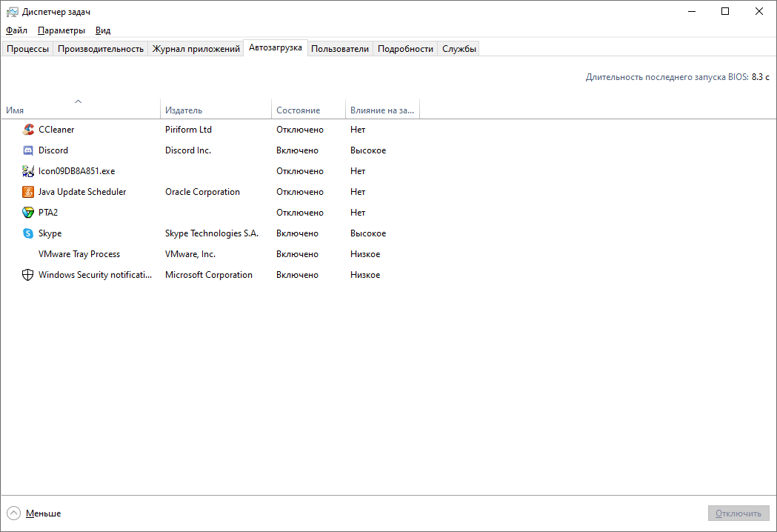Click the Skype Technologies S.A. publisher cell

[x=212, y=233]
